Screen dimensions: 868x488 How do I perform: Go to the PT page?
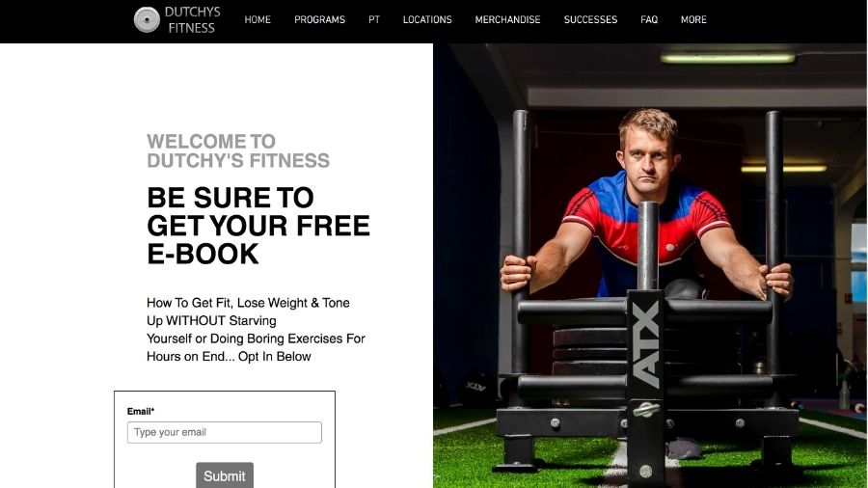point(374,19)
